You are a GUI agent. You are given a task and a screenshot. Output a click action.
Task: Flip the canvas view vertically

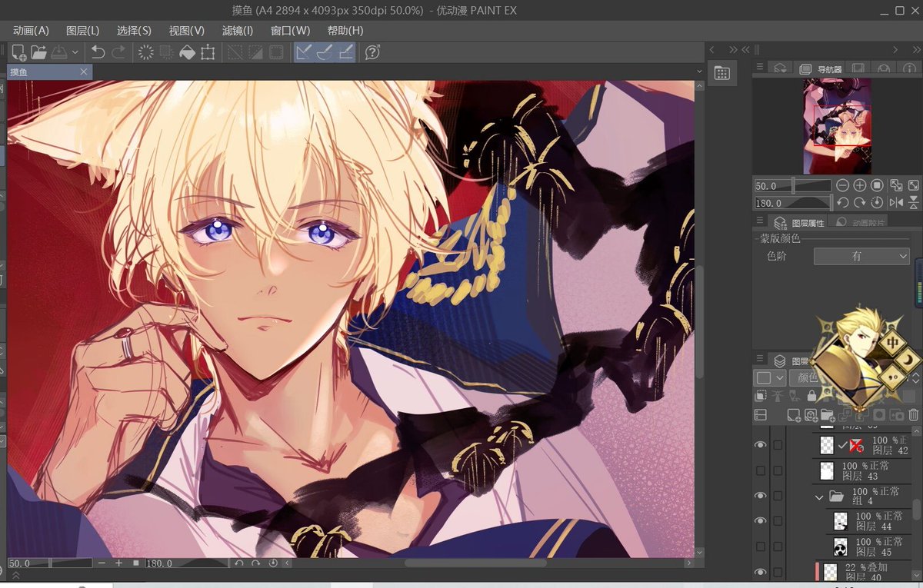tap(913, 203)
